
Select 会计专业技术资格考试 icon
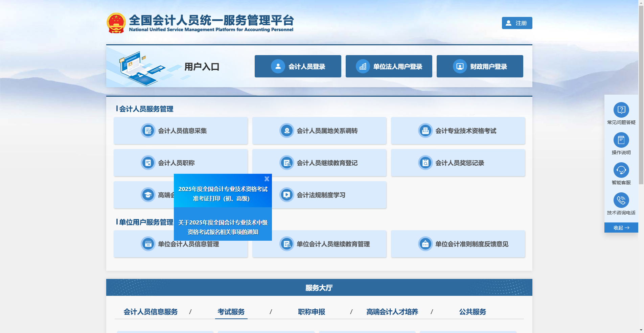[x=425, y=131]
